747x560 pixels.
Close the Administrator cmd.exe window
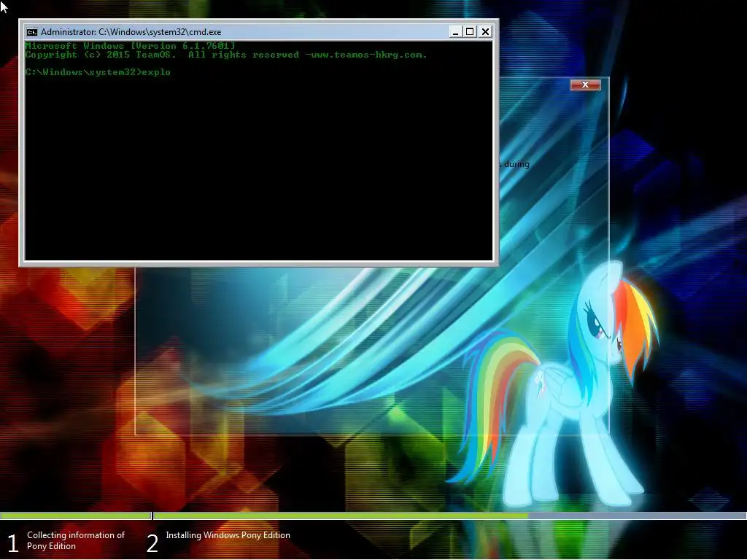(x=485, y=32)
